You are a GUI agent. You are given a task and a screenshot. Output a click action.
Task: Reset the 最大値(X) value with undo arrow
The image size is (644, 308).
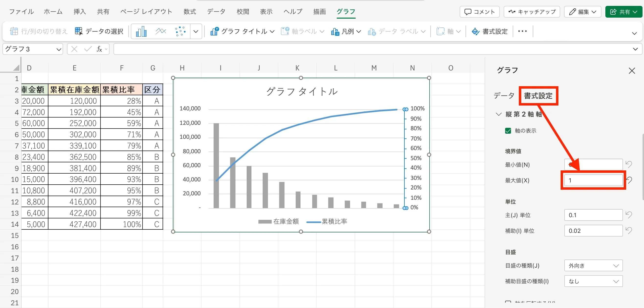click(629, 180)
